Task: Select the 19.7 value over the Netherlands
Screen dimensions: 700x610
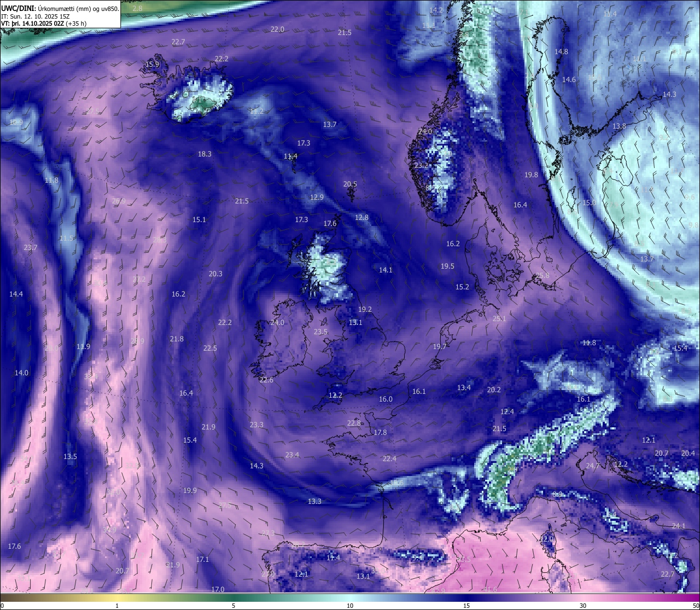Action: [x=440, y=346]
